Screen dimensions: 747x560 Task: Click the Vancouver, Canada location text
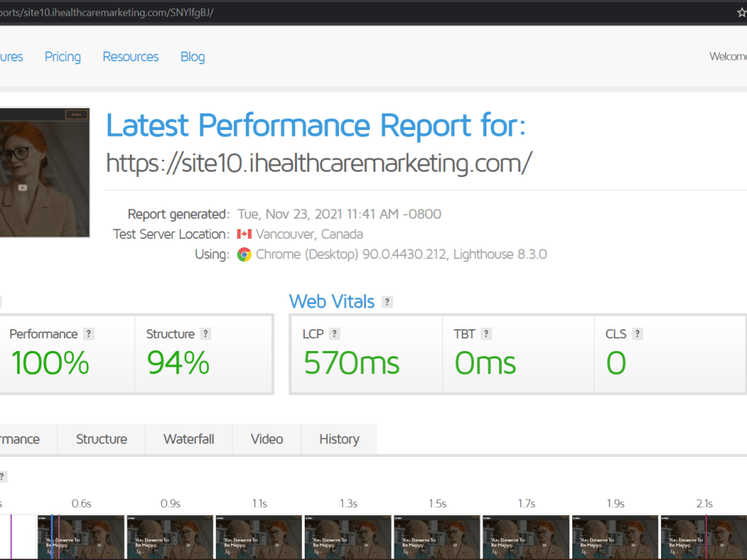[309, 234]
